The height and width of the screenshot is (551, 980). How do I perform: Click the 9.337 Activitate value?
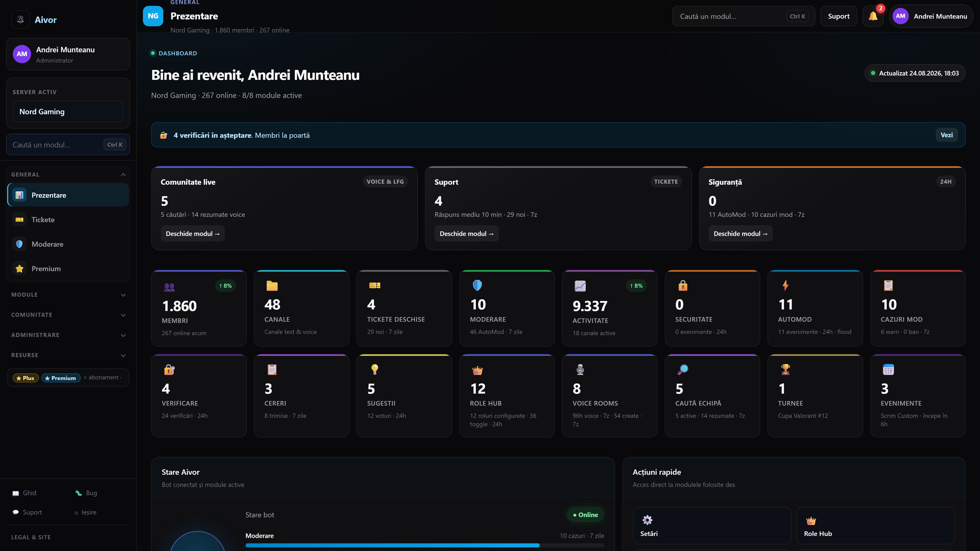click(x=590, y=306)
